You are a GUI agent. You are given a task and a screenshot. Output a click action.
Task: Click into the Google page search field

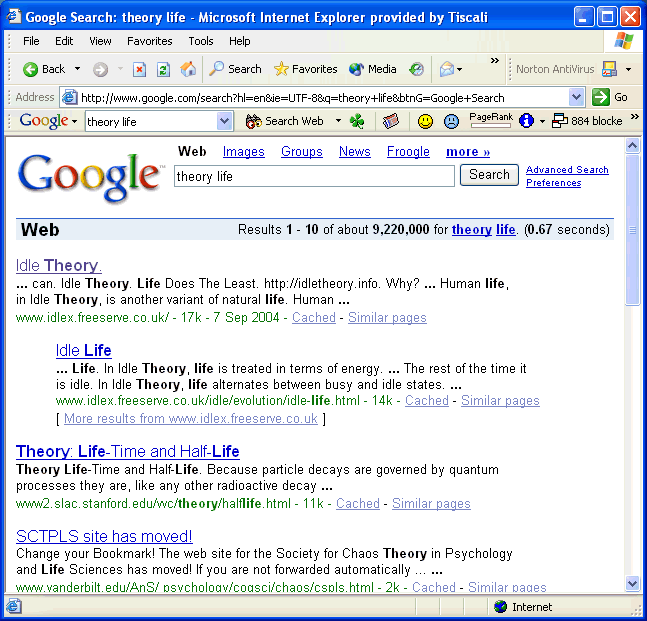tap(314, 176)
